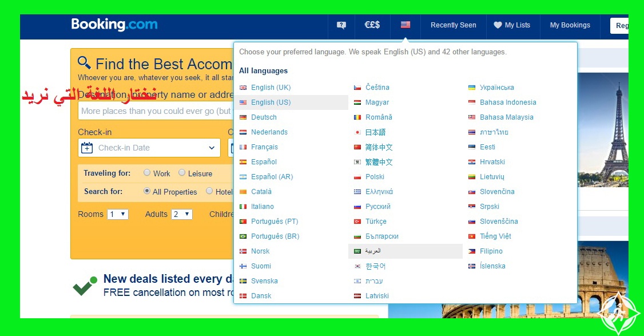Image resolution: width=644 pixels, height=336 pixels.
Task: Choose Suomi language
Action: point(261,266)
